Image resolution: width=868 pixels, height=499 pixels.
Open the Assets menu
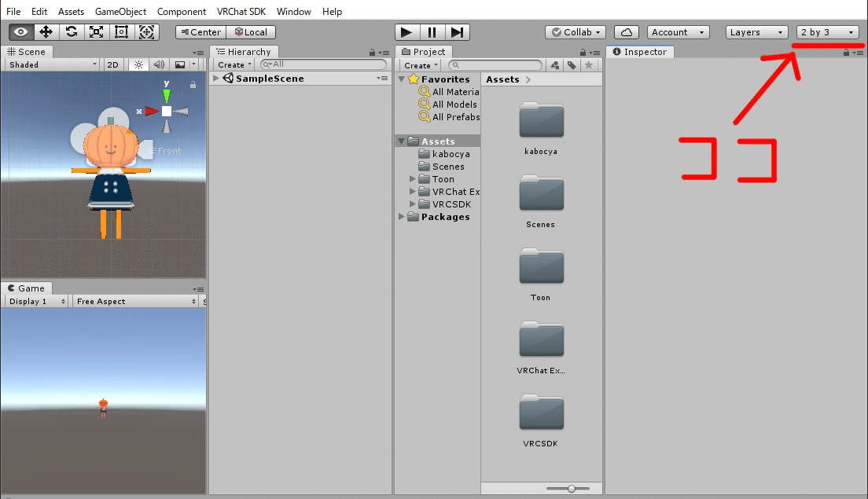[71, 12]
